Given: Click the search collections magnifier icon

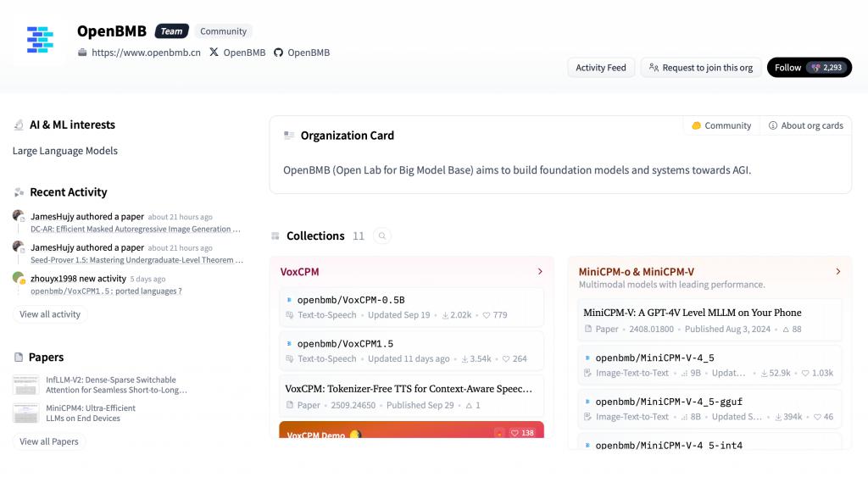Looking at the screenshot, I should [x=382, y=236].
